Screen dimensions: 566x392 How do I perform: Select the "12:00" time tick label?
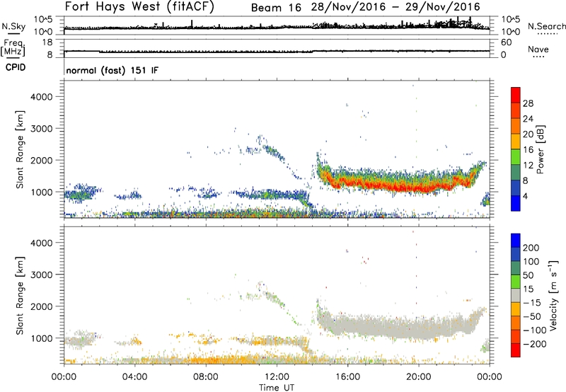[x=277, y=377]
